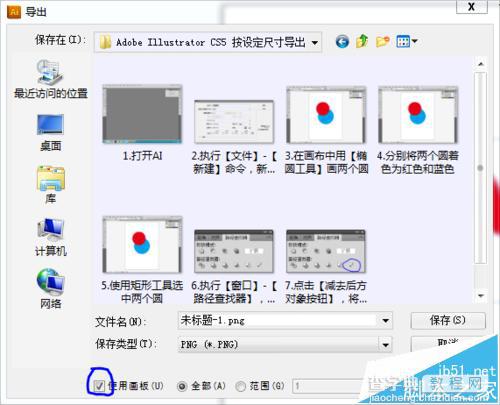Open 桌面 location in sidebar

[x=51, y=133]
